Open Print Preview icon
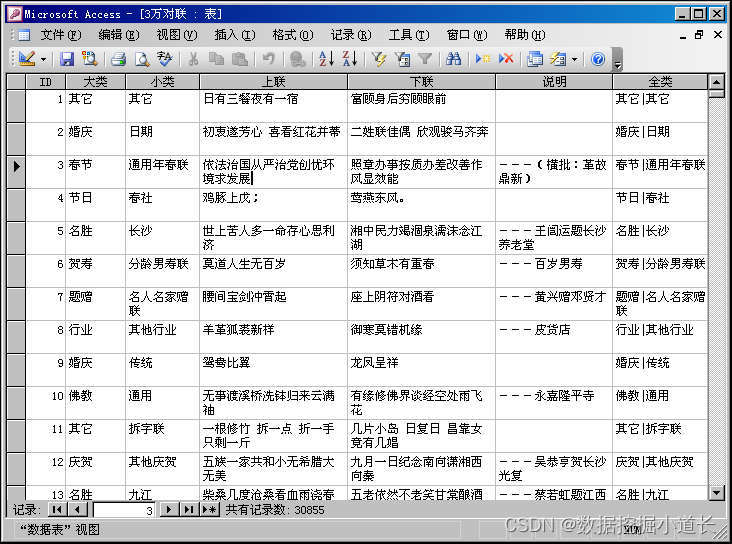The width and height of the screenshot is (732, 544). [x=141, y=59]
